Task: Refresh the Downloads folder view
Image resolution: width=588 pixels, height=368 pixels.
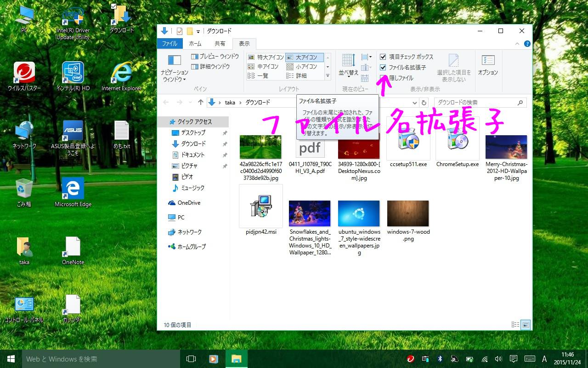Action: (424, 103)
